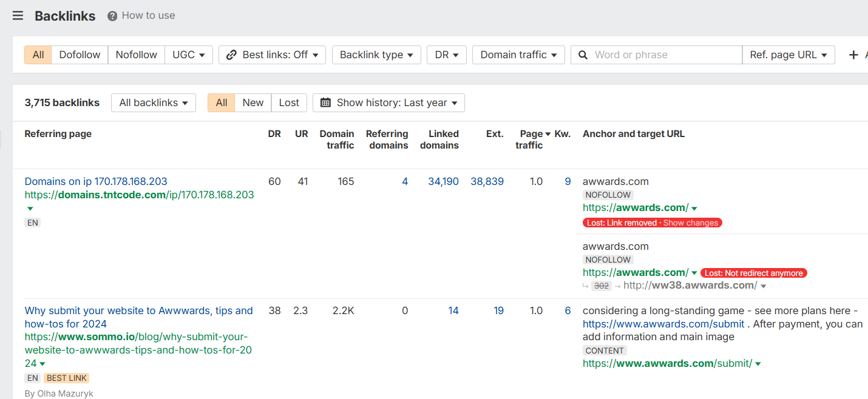Click the plus icon to add filter
Screen dimensions: 868x399
[853, 55]
